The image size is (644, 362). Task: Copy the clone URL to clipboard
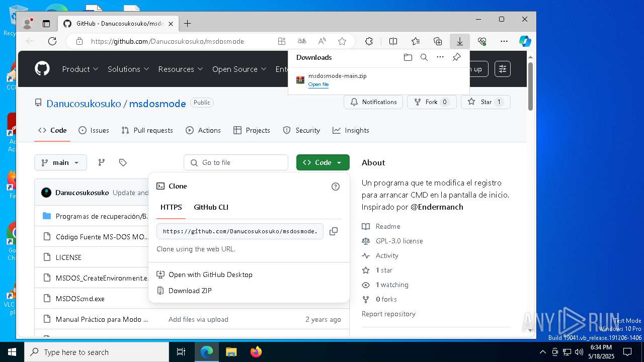coord(333,231)
